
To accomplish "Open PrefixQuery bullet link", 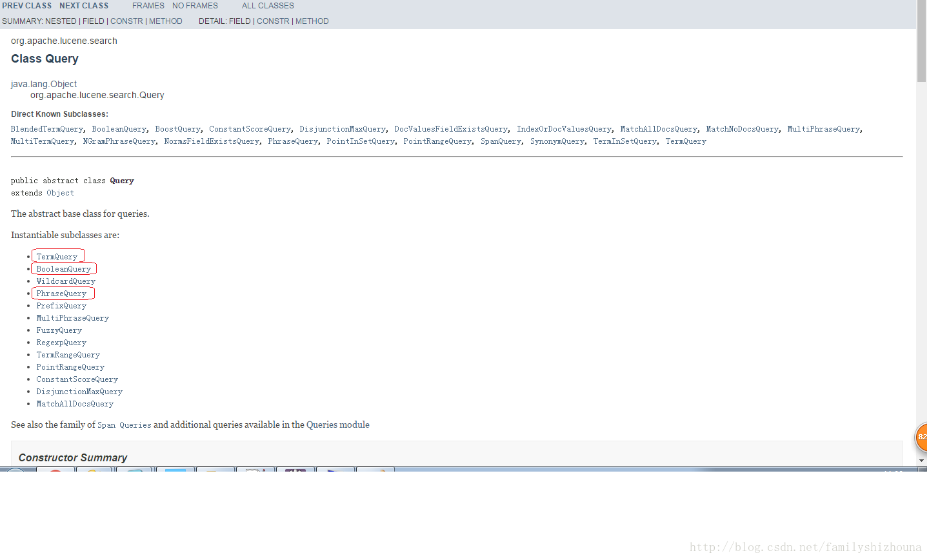I will 61,306.
